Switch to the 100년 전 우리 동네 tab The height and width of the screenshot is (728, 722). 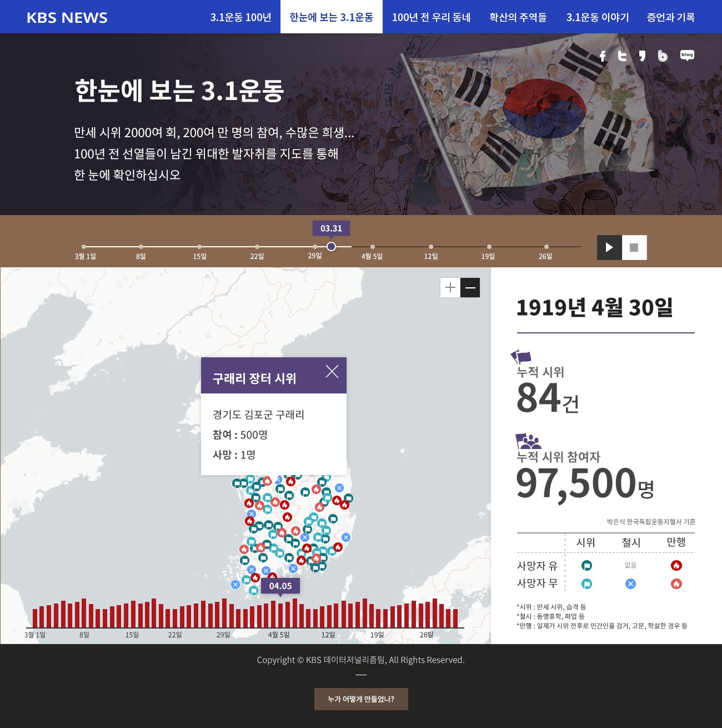click(x=432, y=17)
